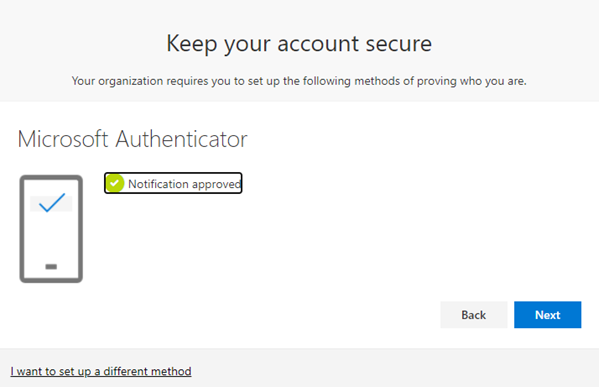Click the 'Keep your account secure' heading
The width and height of the screenshot is (599, 387).
click(299, 44)
